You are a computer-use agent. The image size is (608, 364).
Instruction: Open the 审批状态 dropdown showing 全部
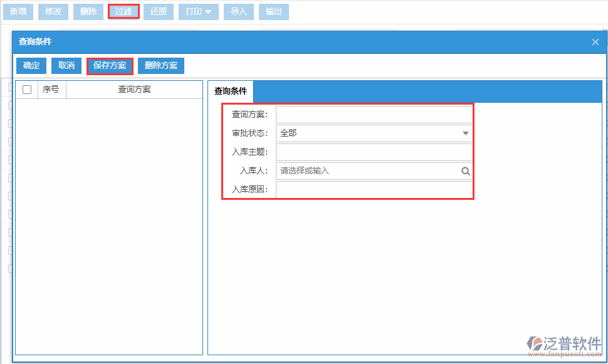pos(465,133)
